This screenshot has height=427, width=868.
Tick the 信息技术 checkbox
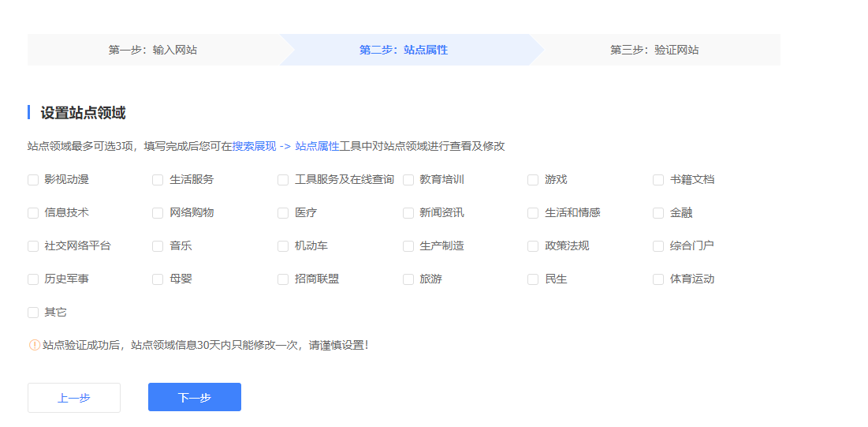click(x=33, y=213)
